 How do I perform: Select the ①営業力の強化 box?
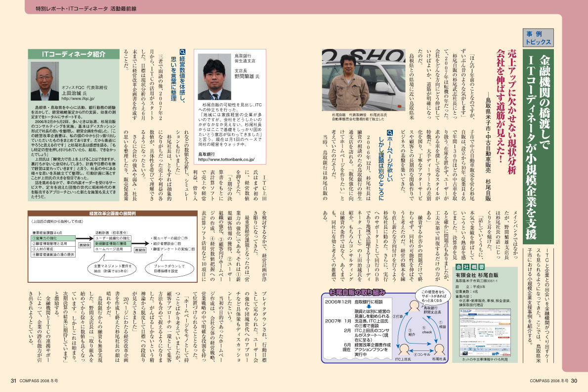pyautogui.click(x=53, y=238)
